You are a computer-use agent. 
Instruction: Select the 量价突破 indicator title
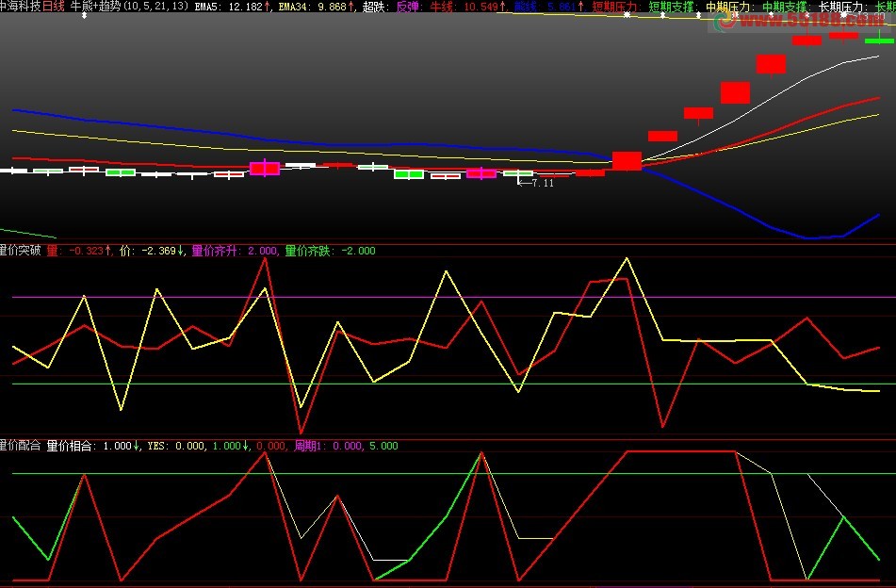click(x=19, y=251)
